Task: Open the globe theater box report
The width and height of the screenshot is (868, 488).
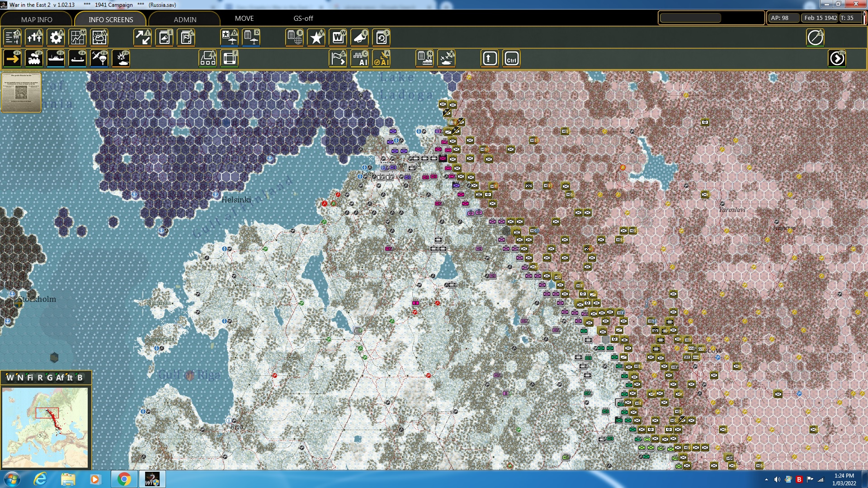Action: [294, 38]
